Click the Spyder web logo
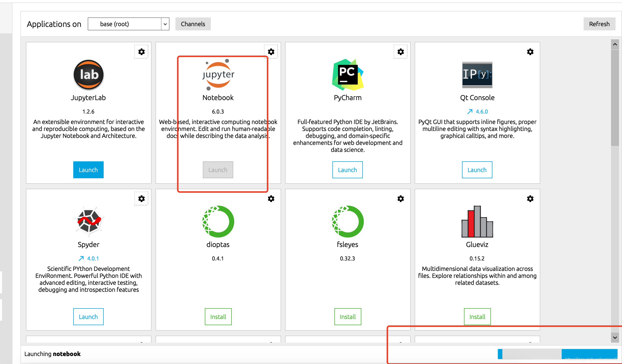Image resolution: width=622 pixels, height=364 pixels. pyautogui.click(x=89, y=221)
